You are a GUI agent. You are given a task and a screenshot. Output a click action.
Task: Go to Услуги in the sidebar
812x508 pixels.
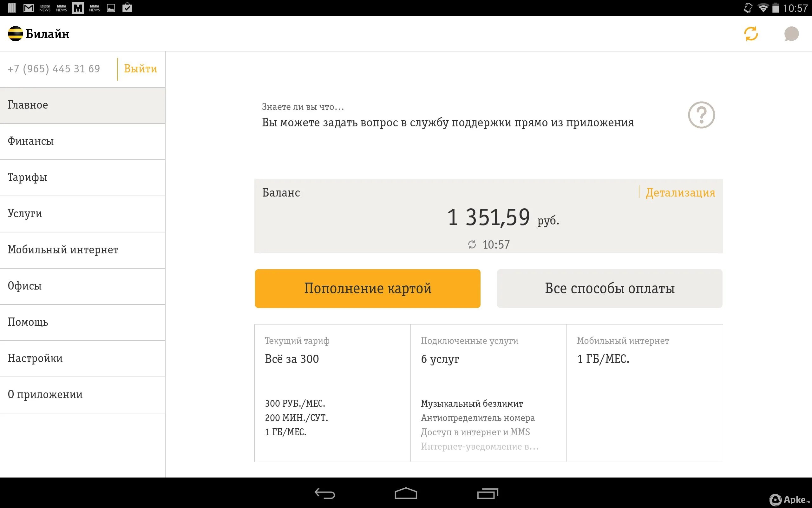point(82,214)
